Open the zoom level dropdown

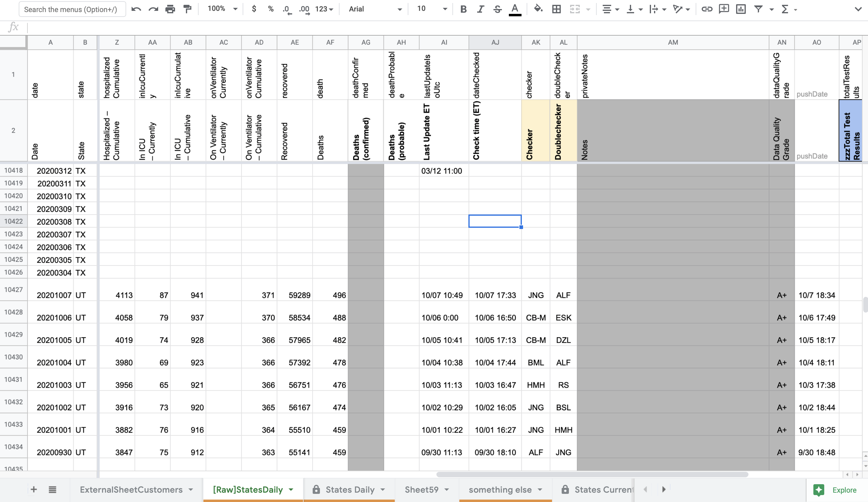(221, 9)
